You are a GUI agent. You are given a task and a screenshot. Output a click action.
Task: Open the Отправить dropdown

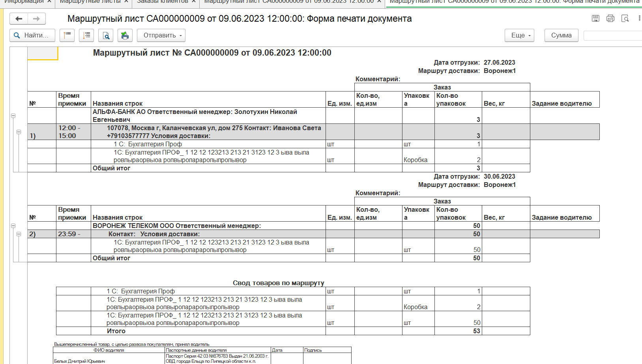(x=161, y=35)
